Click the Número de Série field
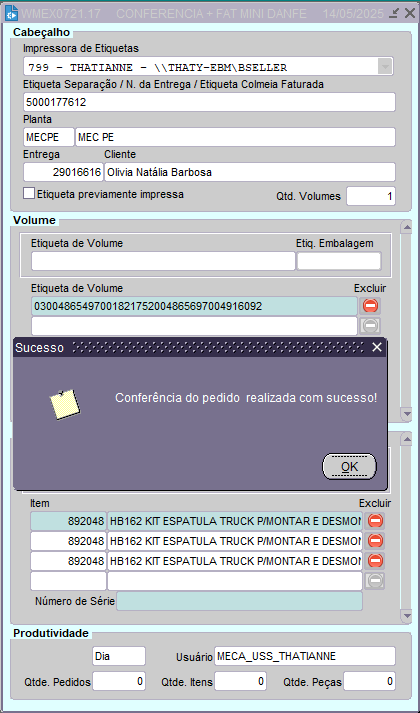The image size is (420, 713). [240, 601]
